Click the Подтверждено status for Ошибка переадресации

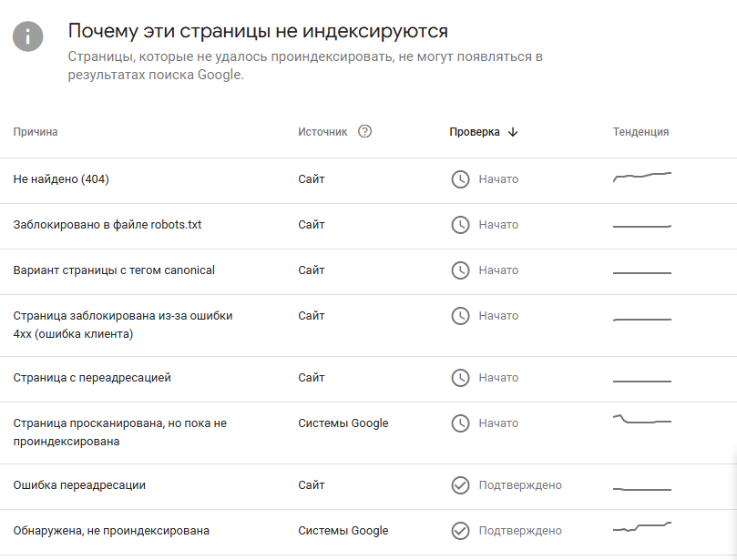pyautogui.click(x=520, y=485)
